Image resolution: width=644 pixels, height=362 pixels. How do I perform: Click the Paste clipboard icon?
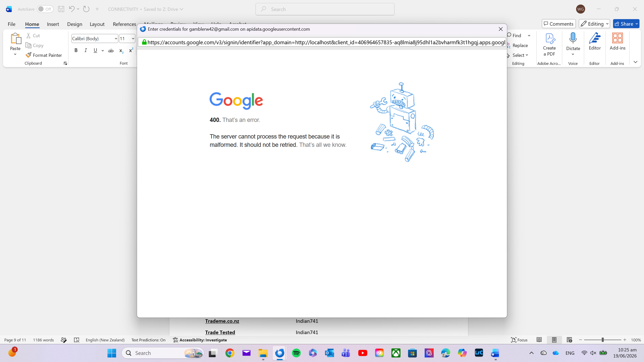pos(15,38)
